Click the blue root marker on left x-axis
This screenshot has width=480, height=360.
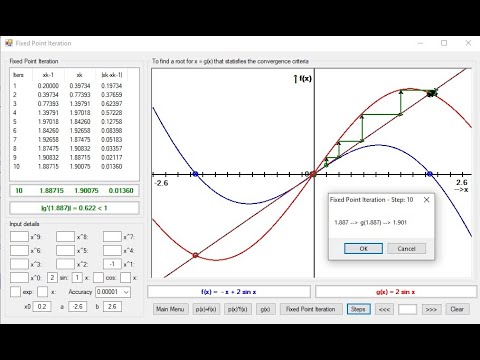pyautogui.click(x=196, y=174)
